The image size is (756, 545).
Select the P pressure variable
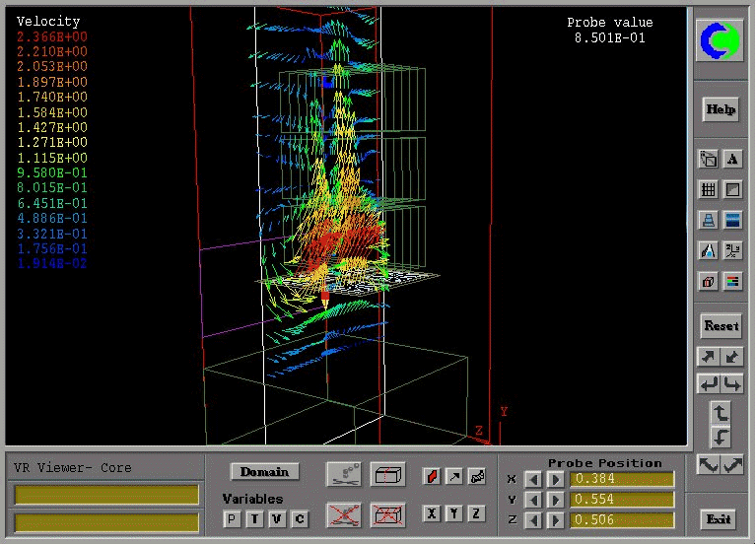click(232, 518)
